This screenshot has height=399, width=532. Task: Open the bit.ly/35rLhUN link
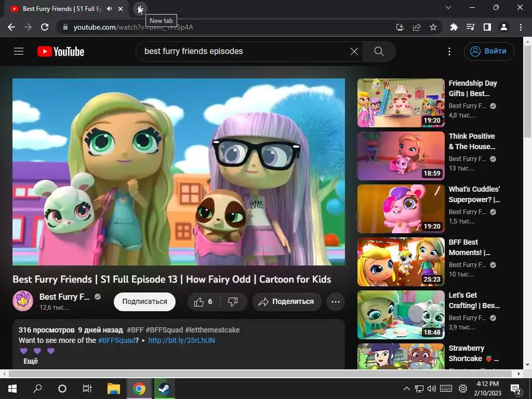[x=181, y=340]
